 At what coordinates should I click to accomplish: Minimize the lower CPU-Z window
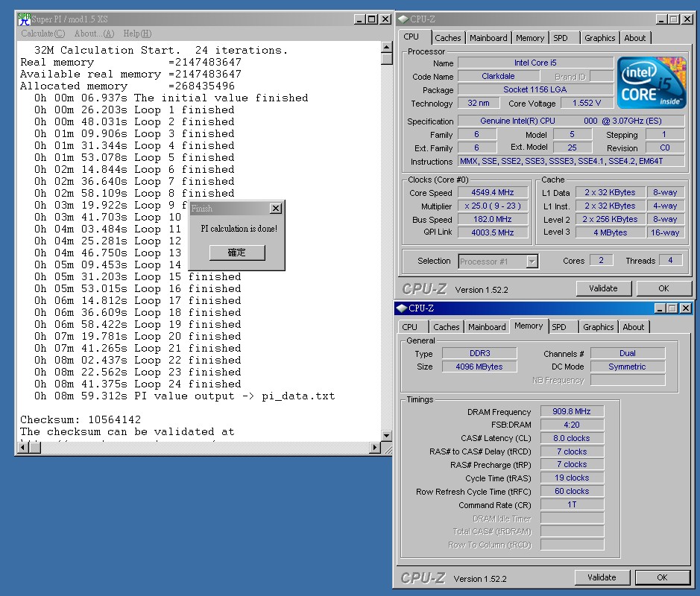(x=660, y=308)
